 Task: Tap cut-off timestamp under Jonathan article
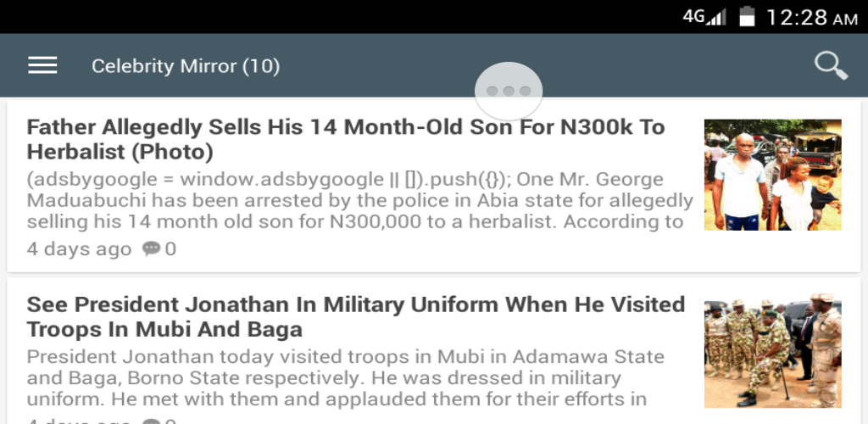[x=79, y=421]
